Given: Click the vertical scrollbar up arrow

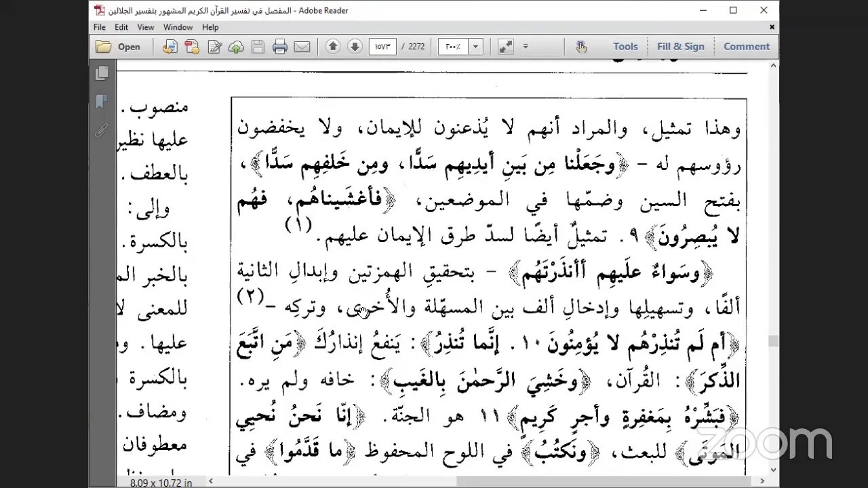Looking at the screenshot, I should coord(773,64).
